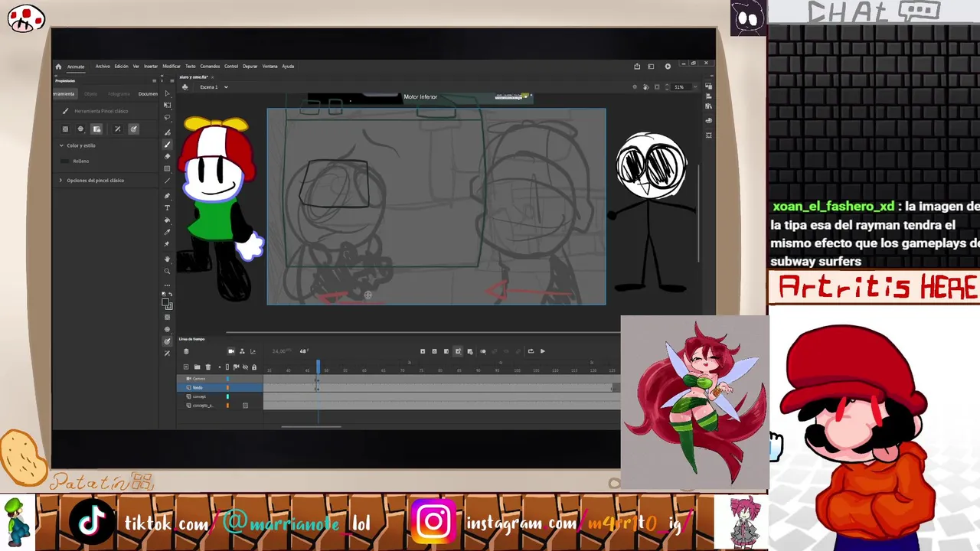980x551 pixels.
Task: Open the timeline layers stack icon
Action: click(x=186, y=351)
